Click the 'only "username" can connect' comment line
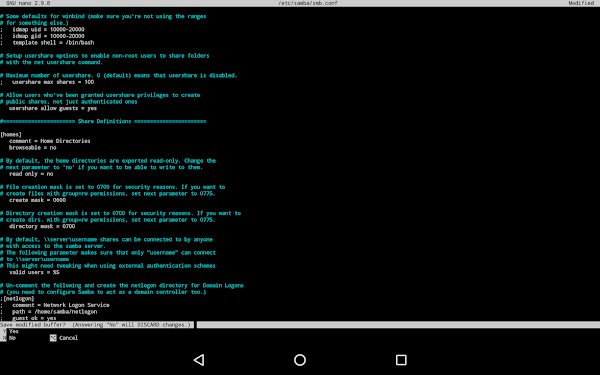The width and height of the screenshot is (600, 375). [x=108, y=253]
